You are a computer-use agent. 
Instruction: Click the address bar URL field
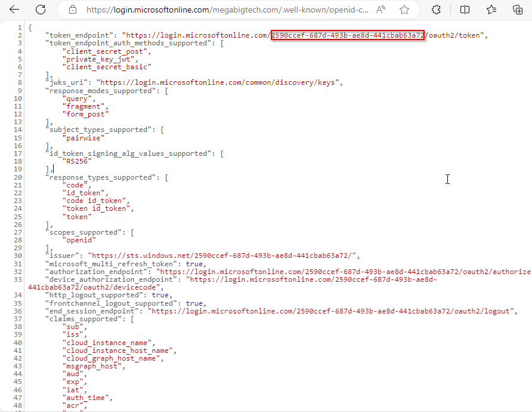point(227,10)
